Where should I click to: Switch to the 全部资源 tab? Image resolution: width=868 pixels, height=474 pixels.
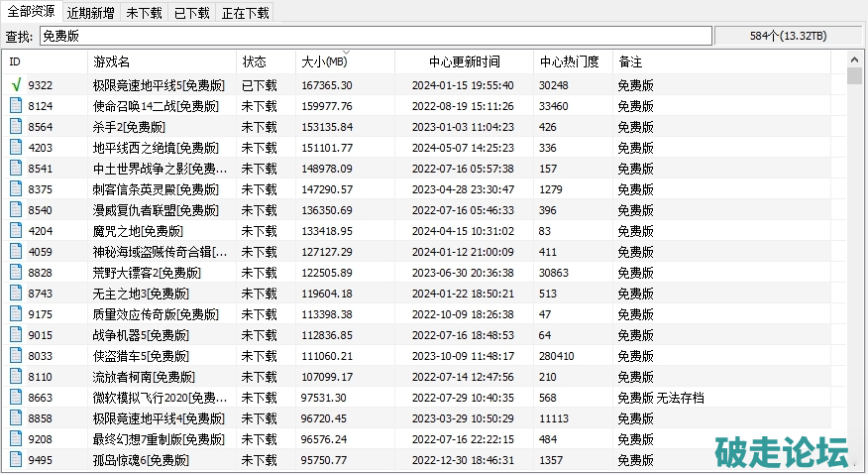32,12
